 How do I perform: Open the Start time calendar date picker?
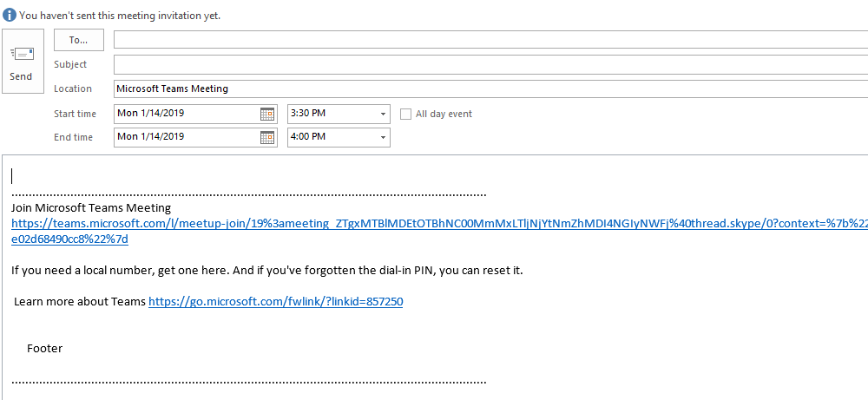coord(267,114)
